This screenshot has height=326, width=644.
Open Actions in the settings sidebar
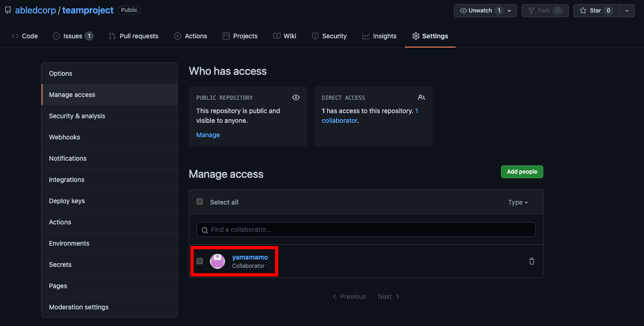[x=109, y=222]
